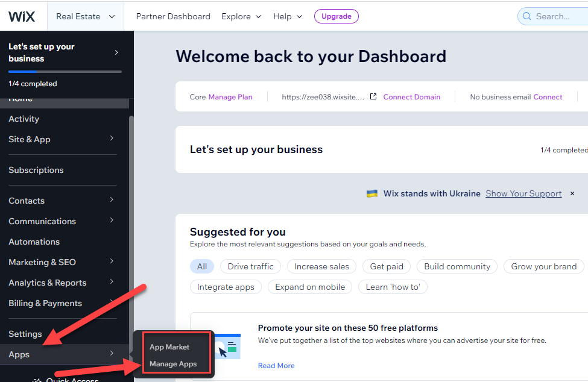The image size is (588, 382).
Task: Click the Manage Plan link
Action: [x=230, y=97]
